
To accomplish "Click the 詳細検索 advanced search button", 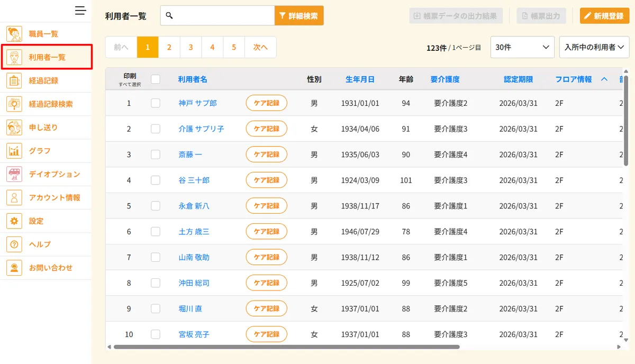I will (299, 16).
